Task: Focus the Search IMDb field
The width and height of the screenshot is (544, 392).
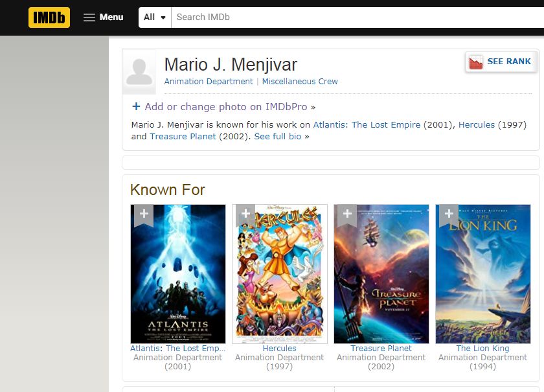Action: click(357, 17)
